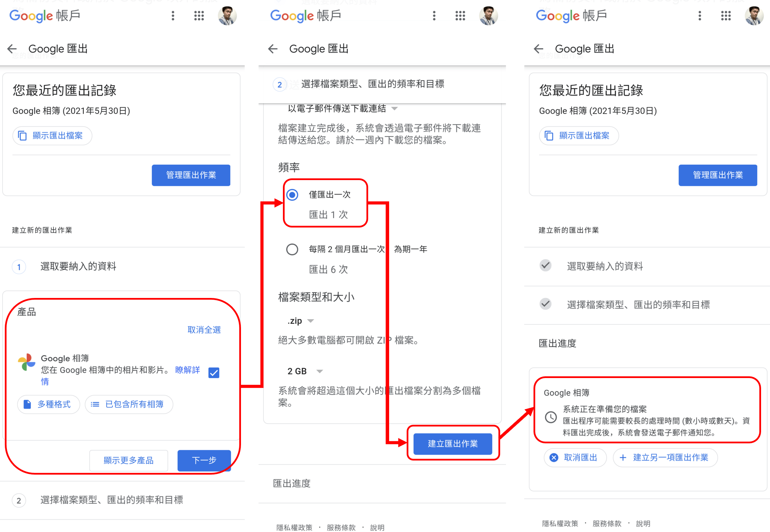Expand the 選取要納入的資料 step in the right panel
Image resolution: width=770 pixels, height=532 pixels.
click(x=604, y=266)
